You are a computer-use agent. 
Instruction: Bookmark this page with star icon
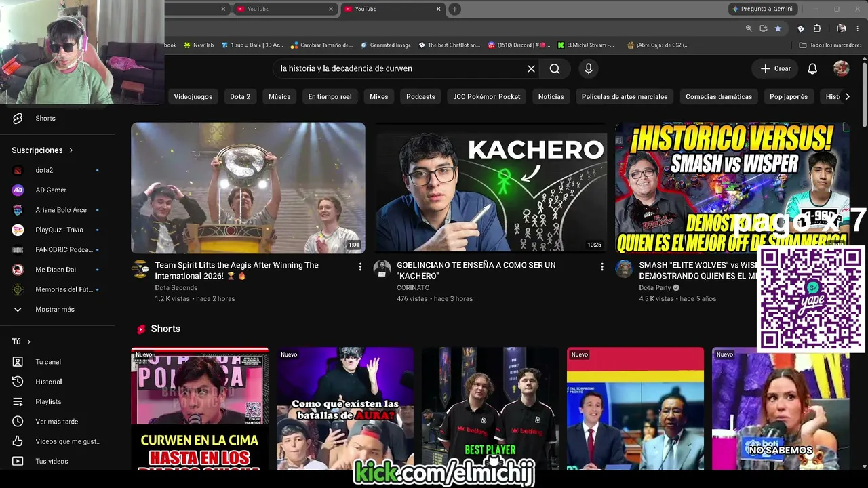[778, 28]
